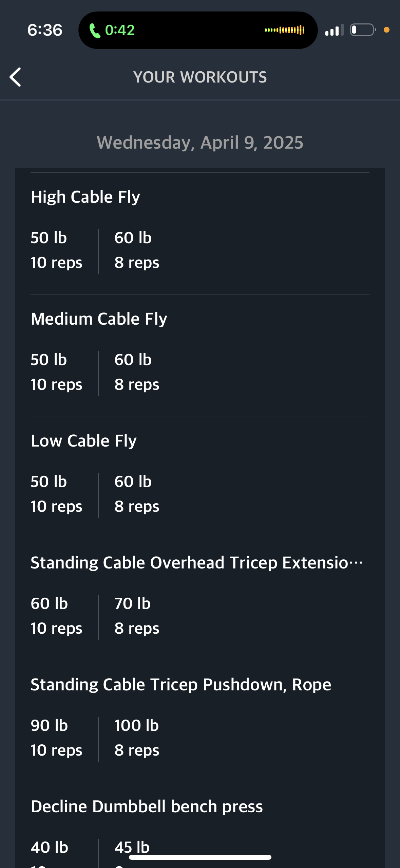Select 50 lb set under High Cable Fly
Viewport: 400px width, 868px height.
click(56, 250)
